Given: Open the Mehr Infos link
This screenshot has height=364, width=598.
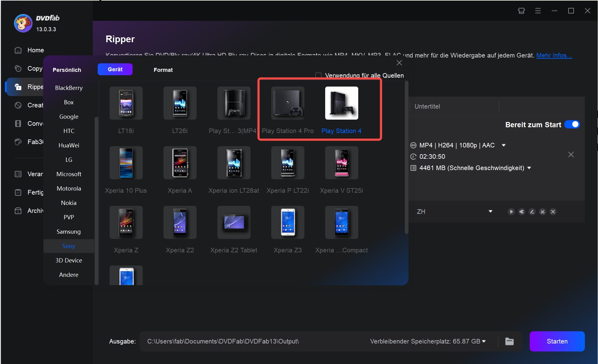Looking at the screenshot, I should click(x=554, y=55).
